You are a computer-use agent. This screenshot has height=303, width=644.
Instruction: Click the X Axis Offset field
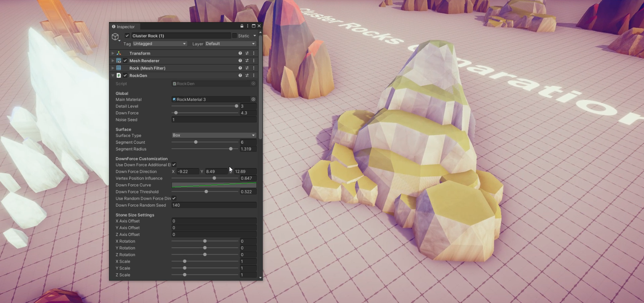click(214, 221)
